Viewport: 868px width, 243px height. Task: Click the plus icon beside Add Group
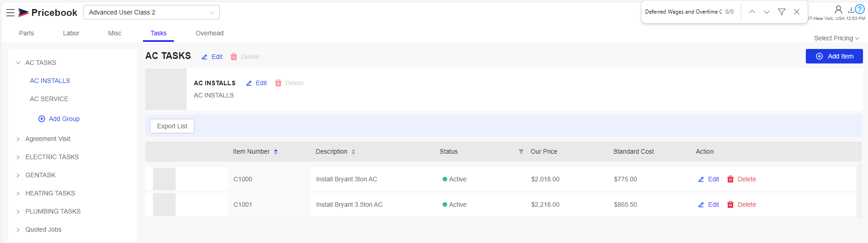point(42,119)
